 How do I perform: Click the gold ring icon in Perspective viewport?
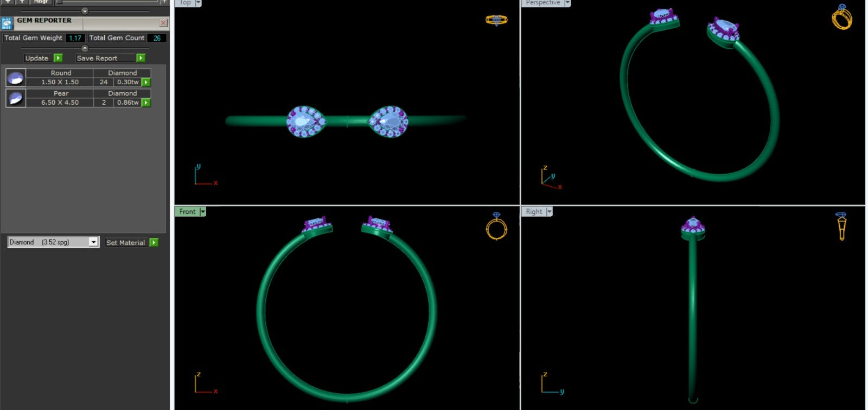tap(841, 17)
